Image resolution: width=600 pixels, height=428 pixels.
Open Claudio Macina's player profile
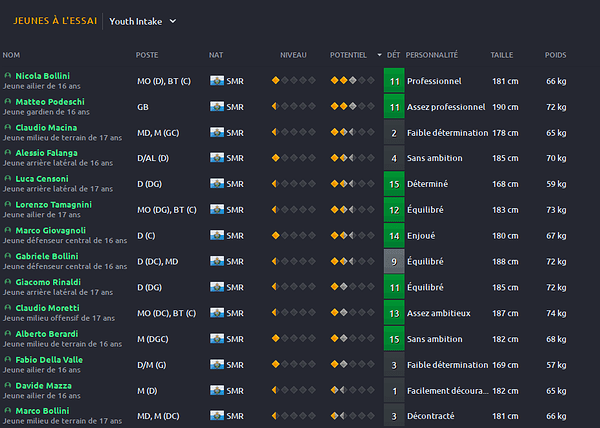[x=46, y=127]
